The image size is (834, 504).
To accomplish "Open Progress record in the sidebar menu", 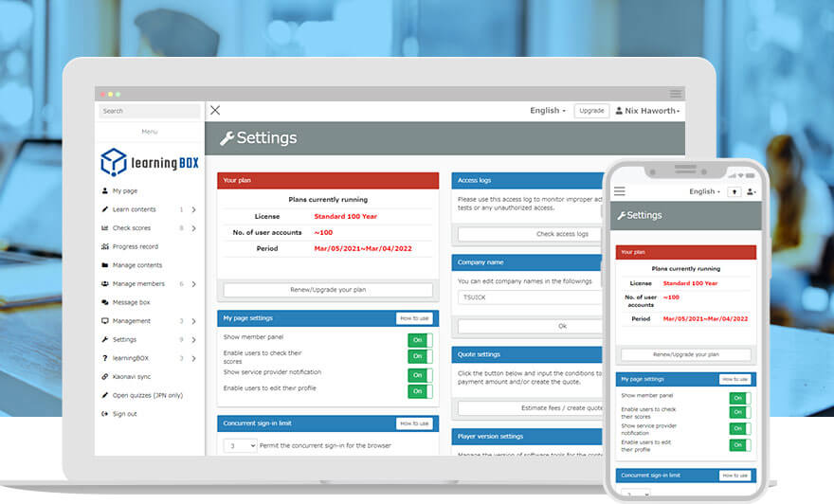I will pyautogui.click(x=135, y=246).
